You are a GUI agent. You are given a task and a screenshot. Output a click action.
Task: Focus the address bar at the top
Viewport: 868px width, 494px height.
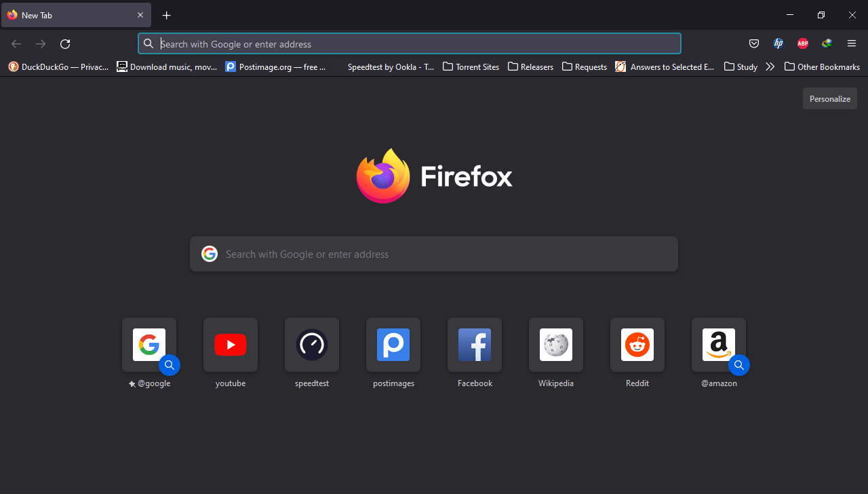pos(410,44)
